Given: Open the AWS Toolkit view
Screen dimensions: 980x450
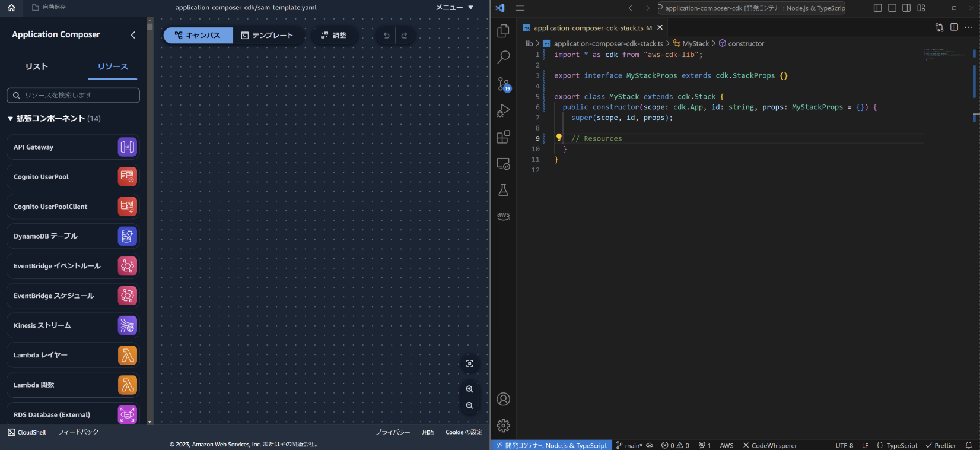Looking at the screenshot, I should coord(503,216).
